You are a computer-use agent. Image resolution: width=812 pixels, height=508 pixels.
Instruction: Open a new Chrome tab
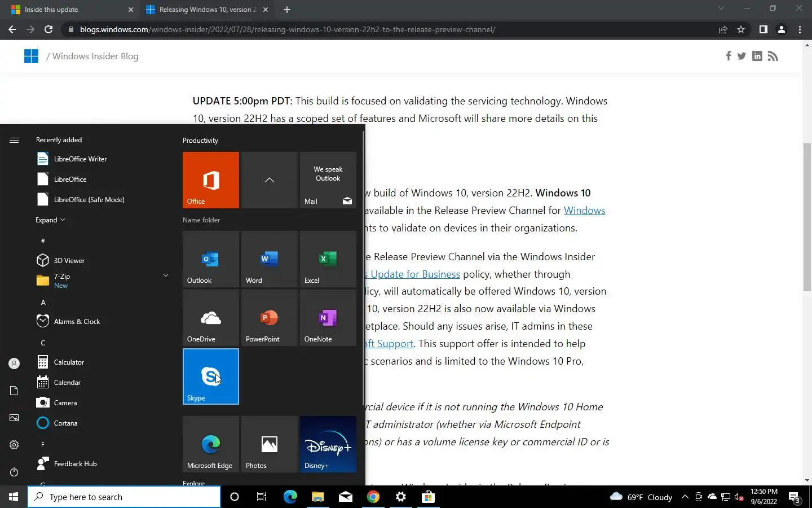287,10
